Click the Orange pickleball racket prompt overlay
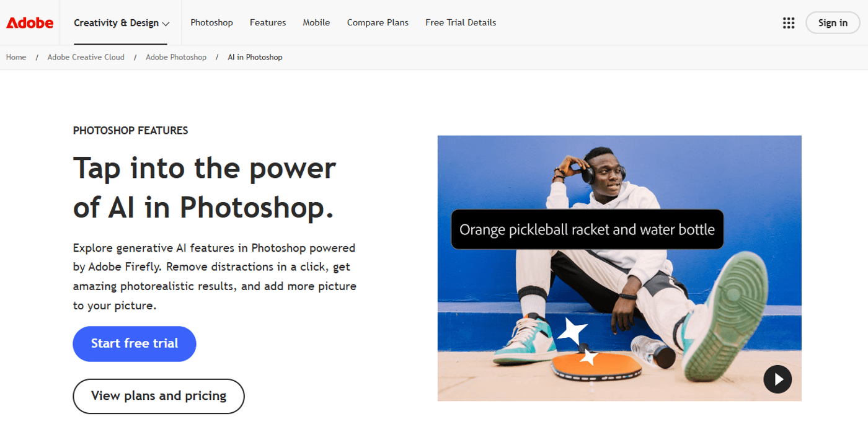Screen dimensions: 868x437 pyautogui.click(x=587, y=229)
